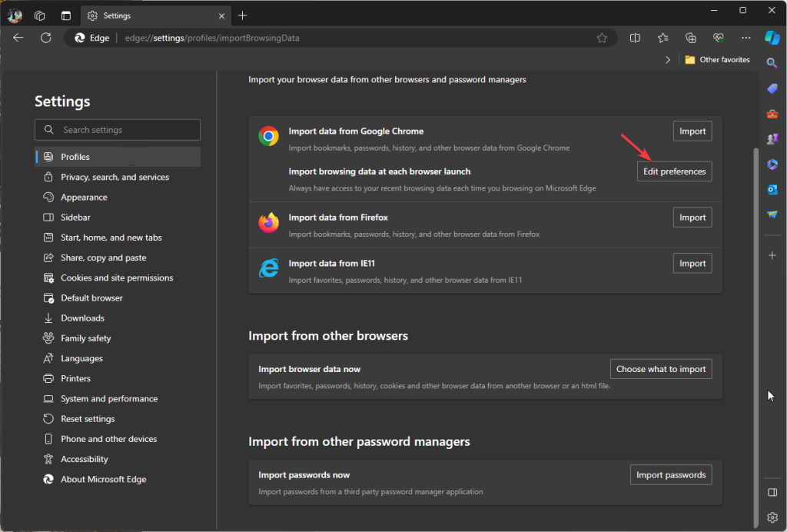Image resolution: width=787 pixels, height=532 pixels.
Task: Click the Outlook icon in the sidebar
Action: (772, 189)
